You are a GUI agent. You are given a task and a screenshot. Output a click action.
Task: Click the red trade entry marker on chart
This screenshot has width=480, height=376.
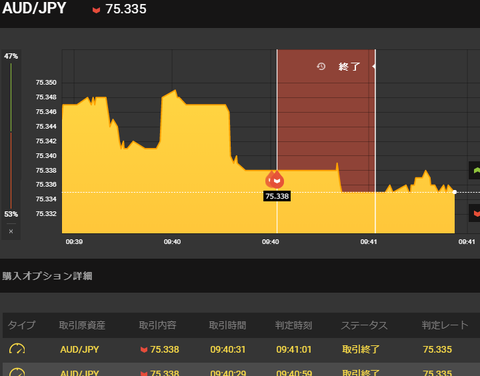[276, 180]
